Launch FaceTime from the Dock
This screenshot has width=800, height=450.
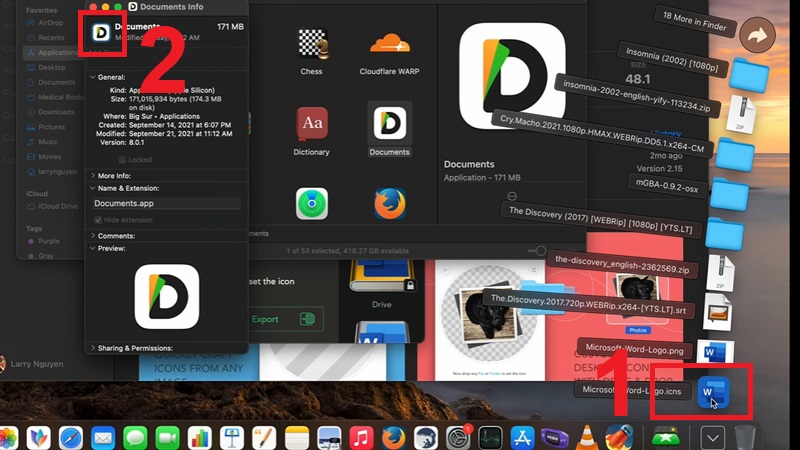[167, 438]
